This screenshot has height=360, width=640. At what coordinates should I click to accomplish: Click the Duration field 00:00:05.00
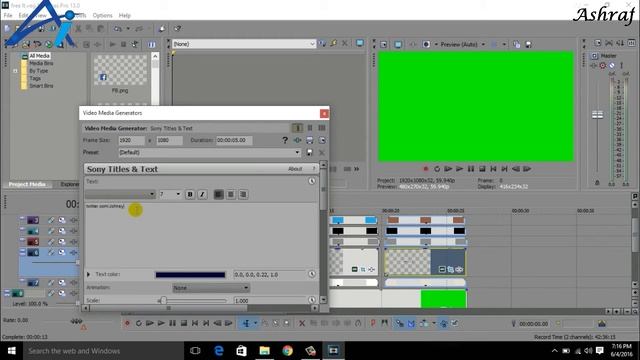click(234, 140)
